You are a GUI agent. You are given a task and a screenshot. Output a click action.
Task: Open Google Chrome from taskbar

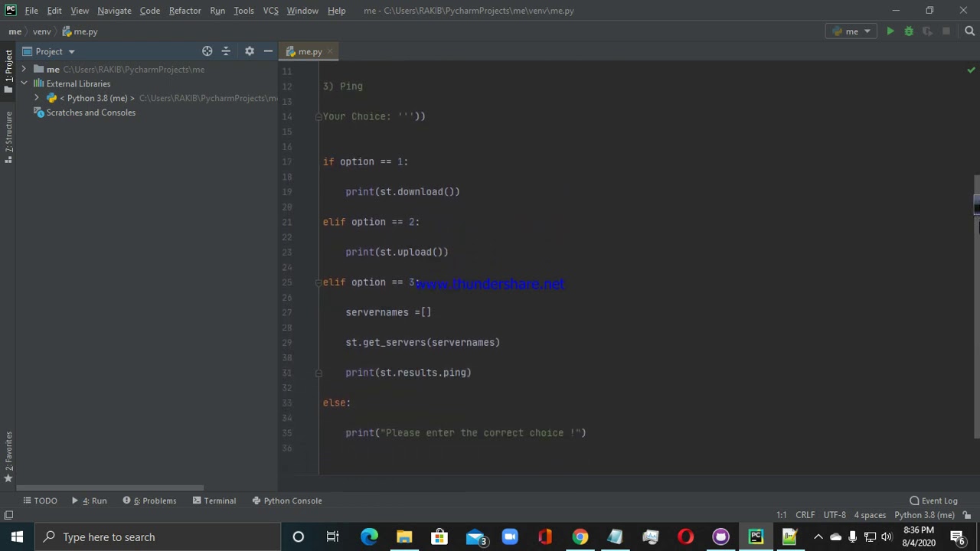coord(580,536)
